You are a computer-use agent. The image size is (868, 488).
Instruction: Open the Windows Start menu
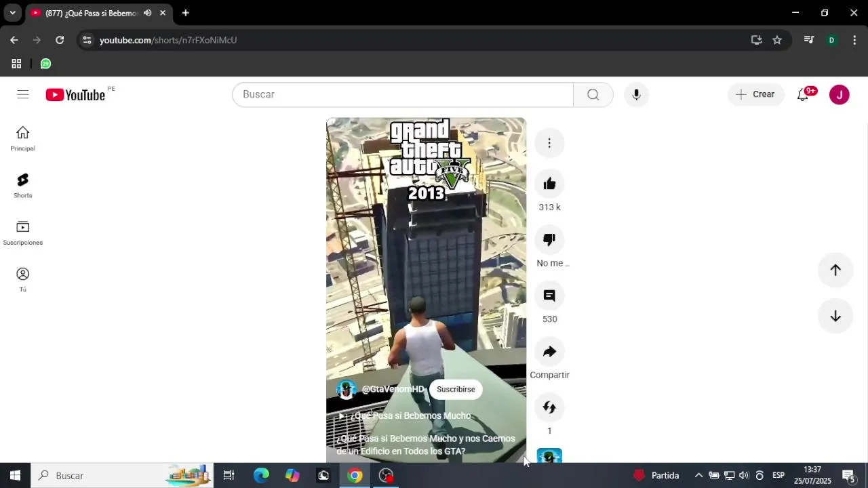(15, 476)
